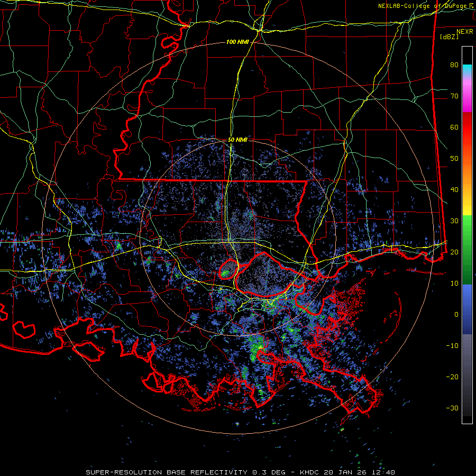Click the 60 value on the dBZ scale
Viewport: 476px width, 476px height.
pyautogui.click(x=454, y=127)
